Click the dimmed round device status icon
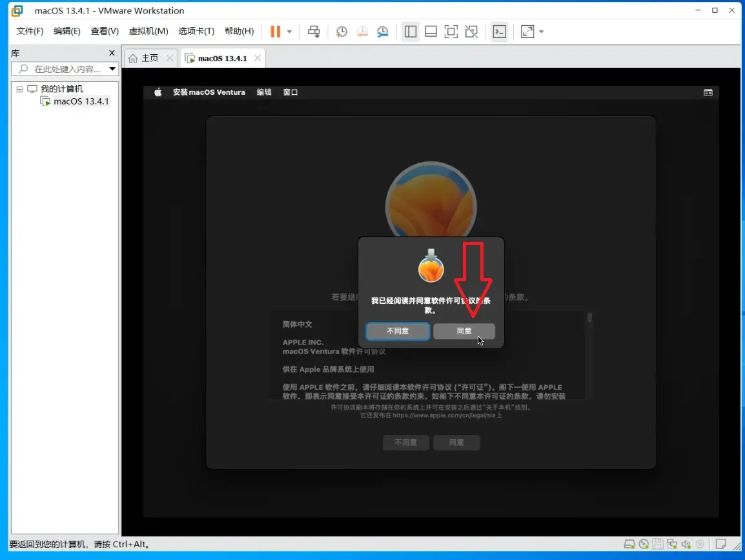Viewport: 745px width, 560px height. (700, 544)
